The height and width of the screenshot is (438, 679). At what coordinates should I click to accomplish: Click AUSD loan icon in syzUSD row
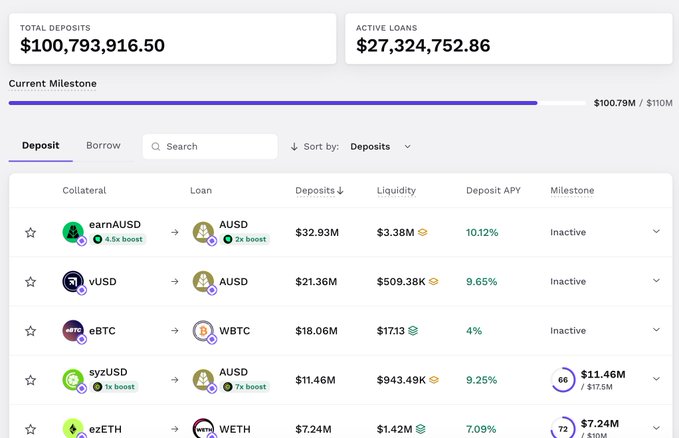[203, 380]
